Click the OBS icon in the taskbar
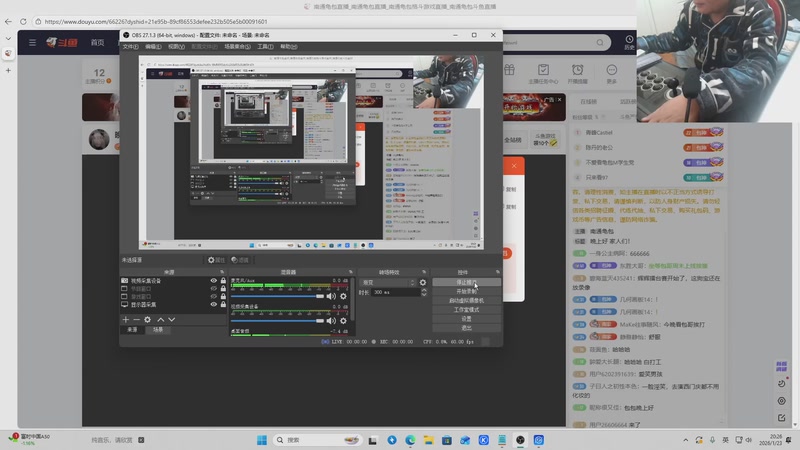Screen dimensions: 800x450 520,440
